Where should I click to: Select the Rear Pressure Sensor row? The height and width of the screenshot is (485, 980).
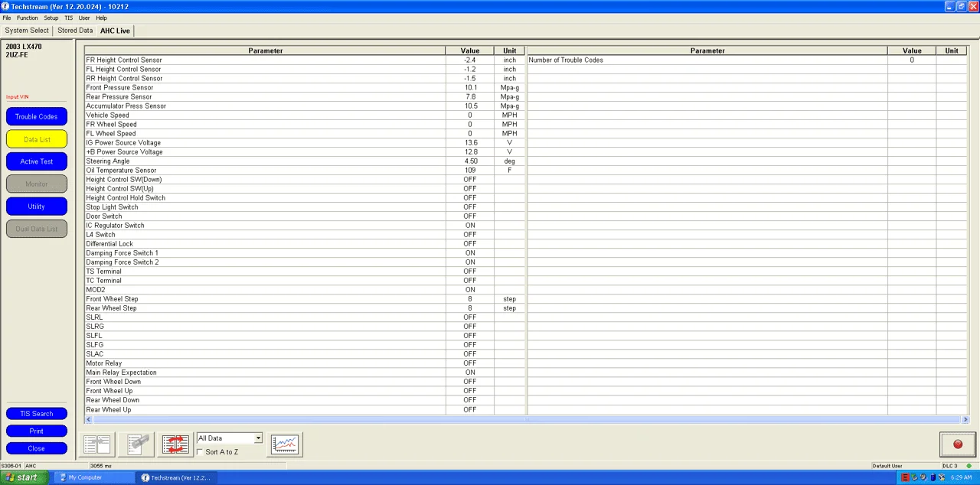tap(305, 96)
